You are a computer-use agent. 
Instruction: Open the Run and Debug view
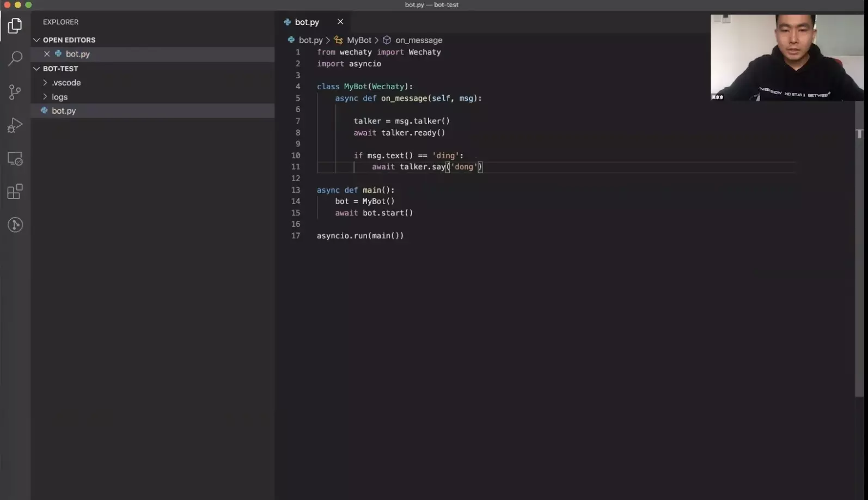pyautogui.click(x=15, y=125)
